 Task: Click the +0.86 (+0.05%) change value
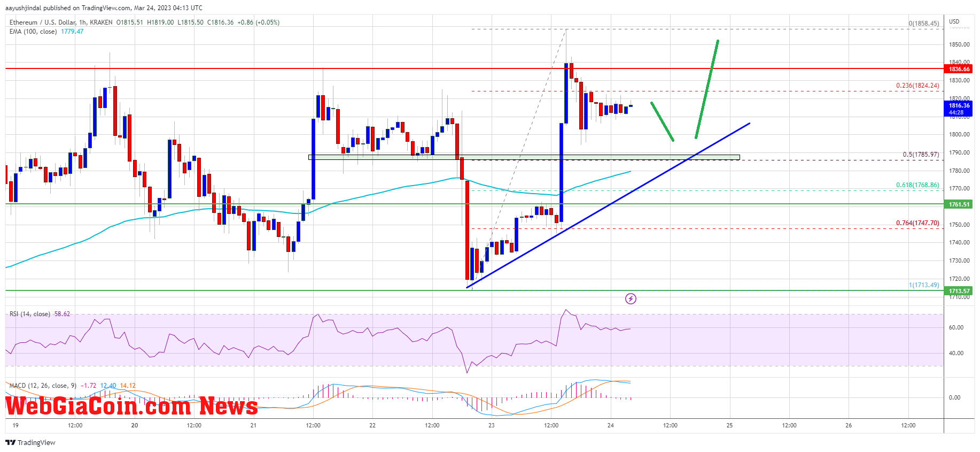[258, 22]
